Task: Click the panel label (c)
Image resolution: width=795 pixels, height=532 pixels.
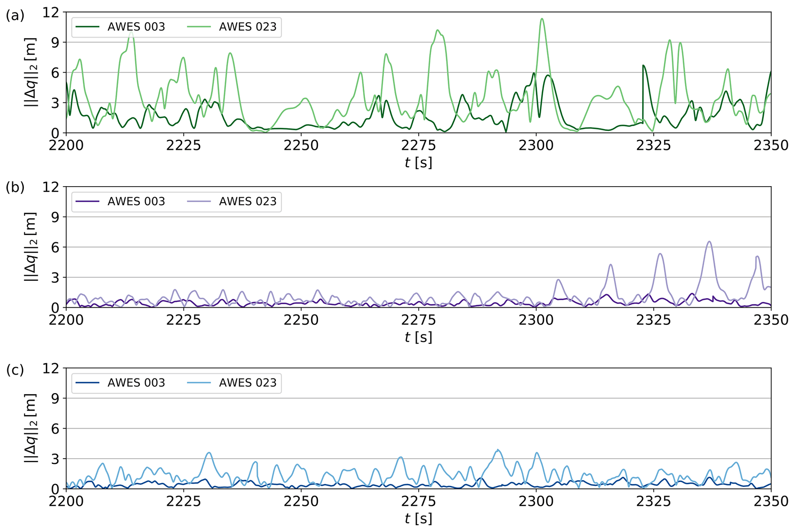Action: point(15,370)
